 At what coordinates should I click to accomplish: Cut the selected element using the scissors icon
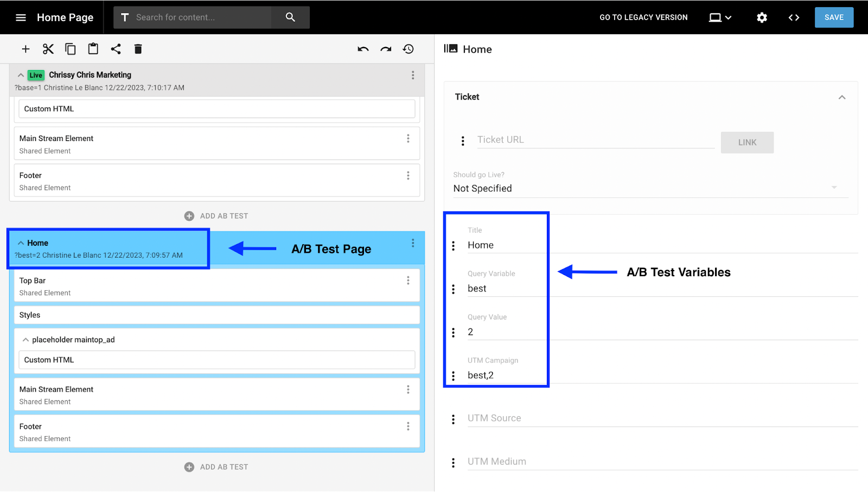(x=48, y=48)
